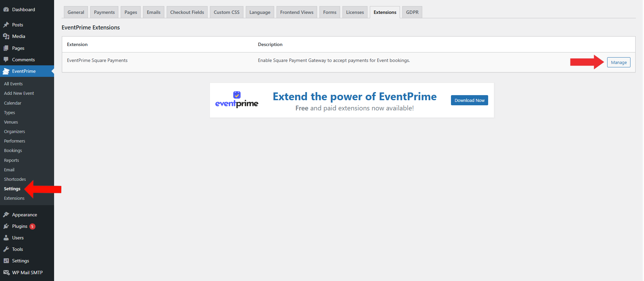Open the Venues submenu item
Image resolution: width=644 pixels, height=281 pixels.
(x=11, y=122)
